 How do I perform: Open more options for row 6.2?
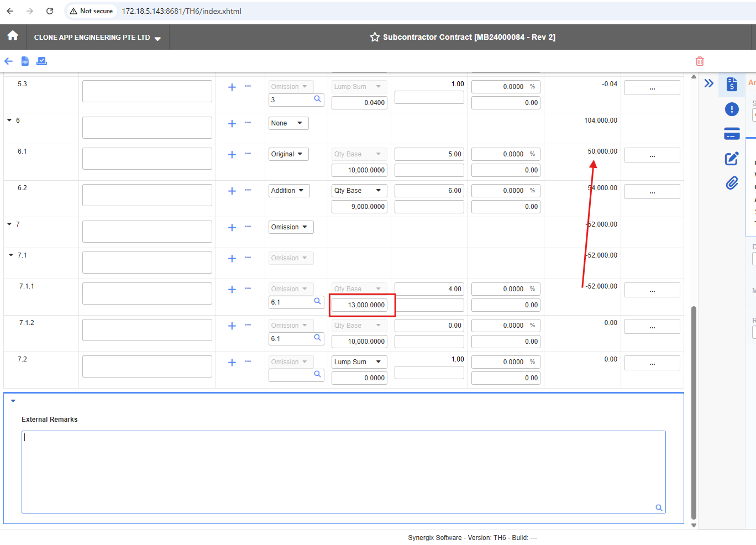248,190
